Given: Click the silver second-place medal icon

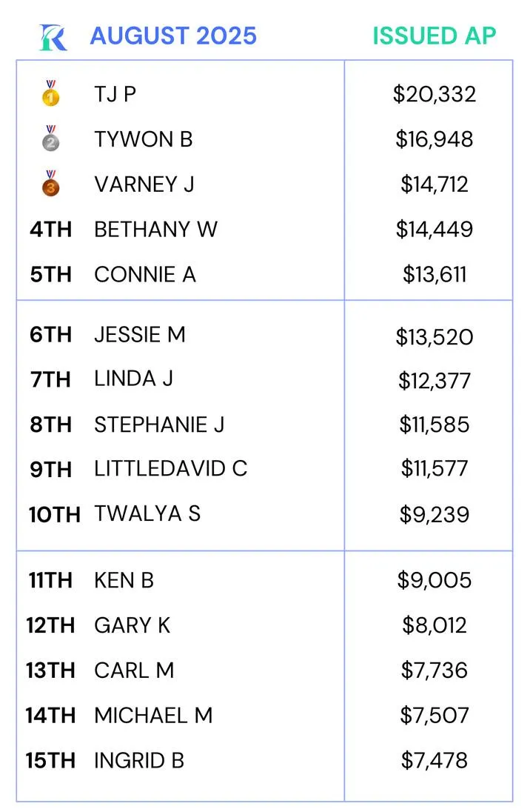Looking at the screenshot, I should click(x=51, y=139).
